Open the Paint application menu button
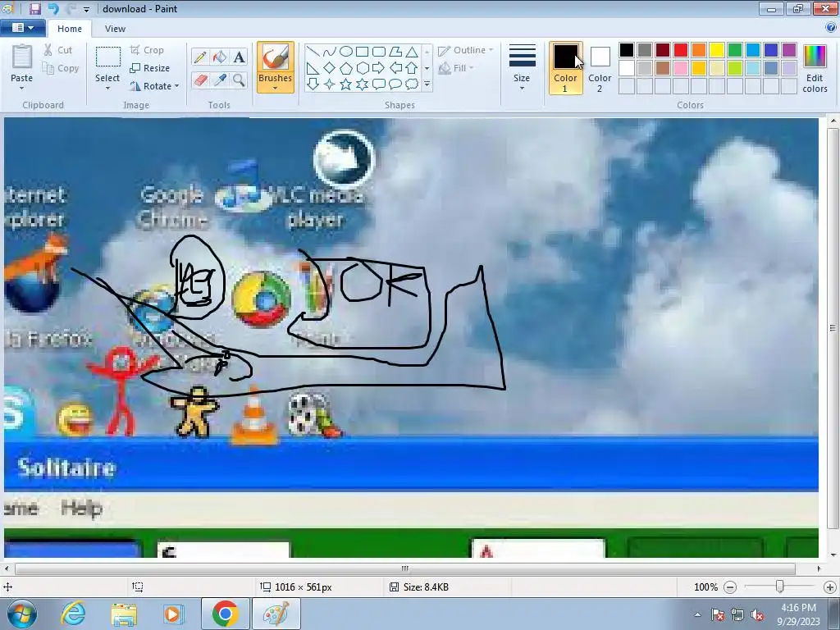840x630 pixels. click(x=22, y=28)
